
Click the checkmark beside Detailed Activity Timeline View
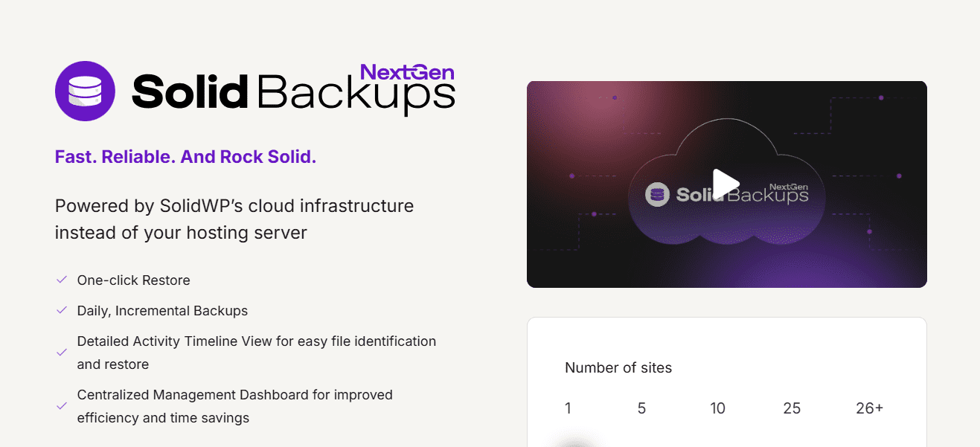tap(62, 352)
